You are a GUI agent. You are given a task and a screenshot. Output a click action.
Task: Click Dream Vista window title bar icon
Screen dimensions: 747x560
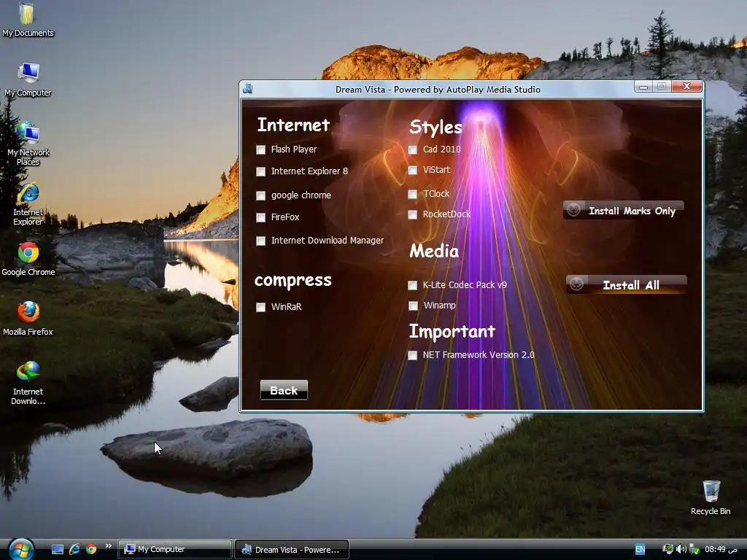point(247,88)
